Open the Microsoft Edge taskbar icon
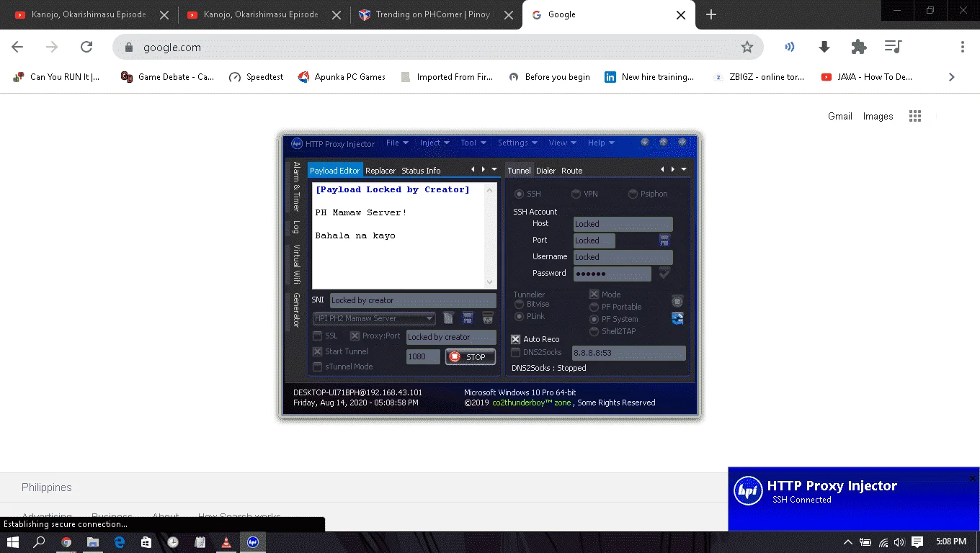The width and height of the screenshot is (980, 553). point(120,542)
